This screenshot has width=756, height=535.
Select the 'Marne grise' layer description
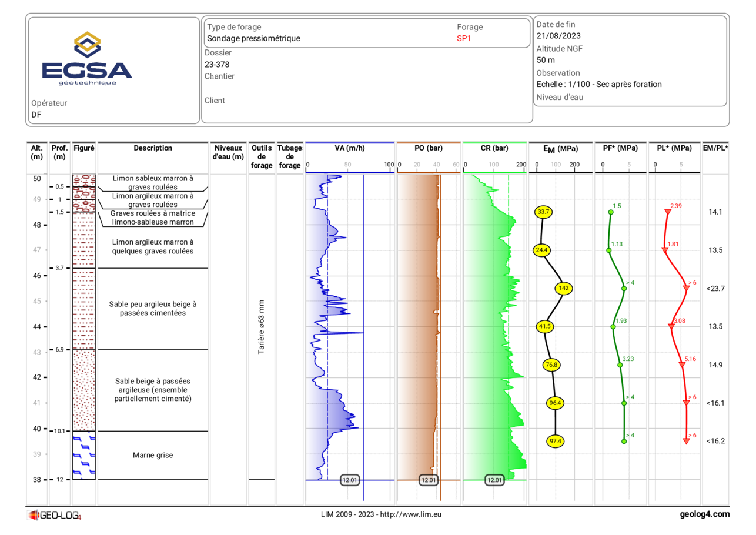tap(153, 455)
